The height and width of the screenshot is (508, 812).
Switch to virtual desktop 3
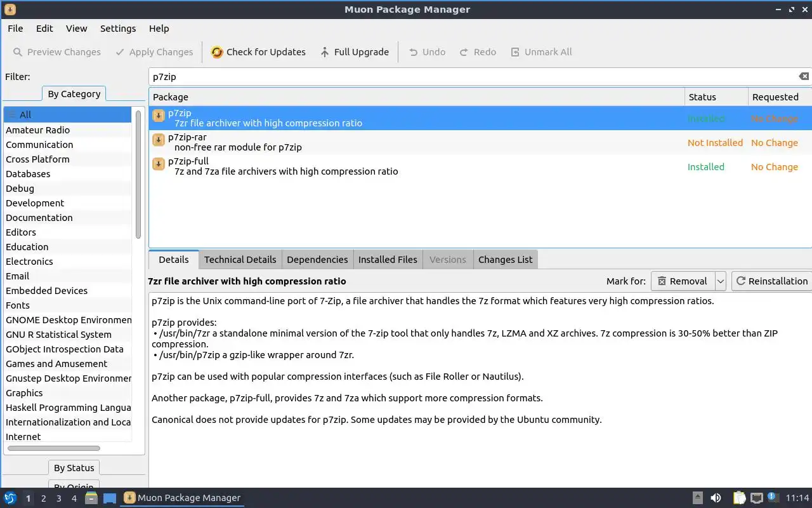[58, 498]
